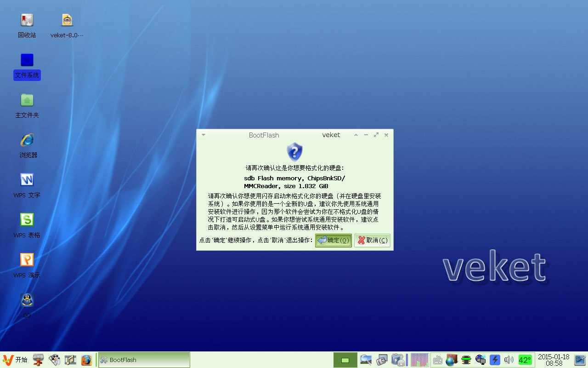Click the blue lightning power tray icon

click(x=495, y=360)
